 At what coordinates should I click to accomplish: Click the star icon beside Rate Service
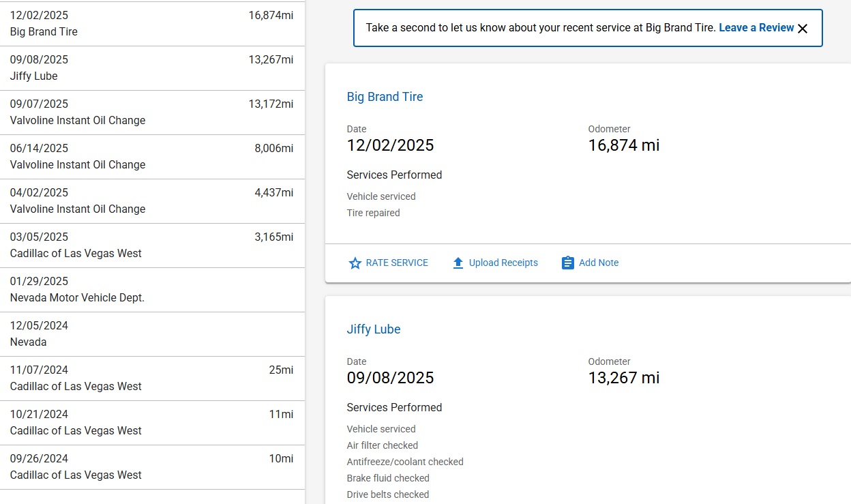click(x=355, y=263)
